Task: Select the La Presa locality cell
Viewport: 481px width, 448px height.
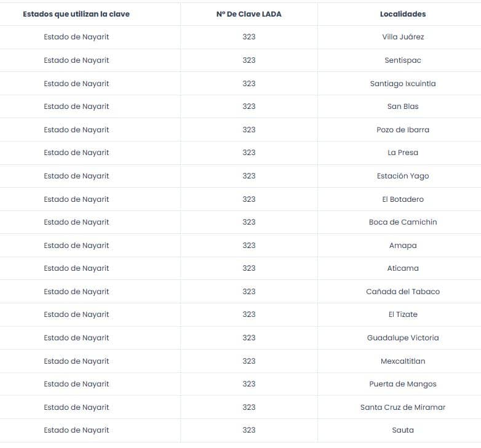Action: (403, 153)
